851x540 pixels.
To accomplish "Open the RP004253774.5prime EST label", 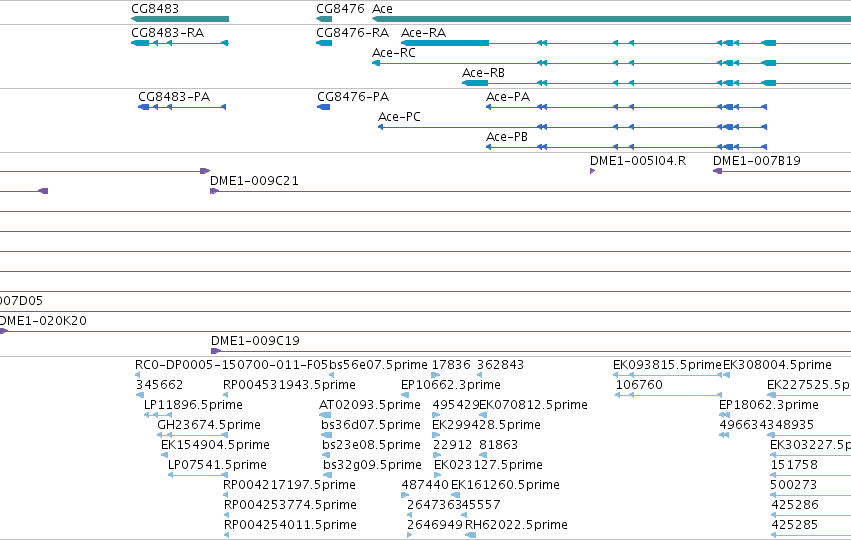I will (290, 505).
